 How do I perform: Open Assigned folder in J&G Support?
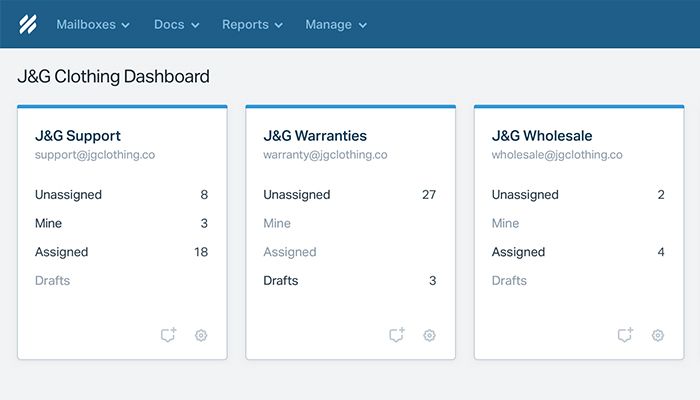(62, 252)
